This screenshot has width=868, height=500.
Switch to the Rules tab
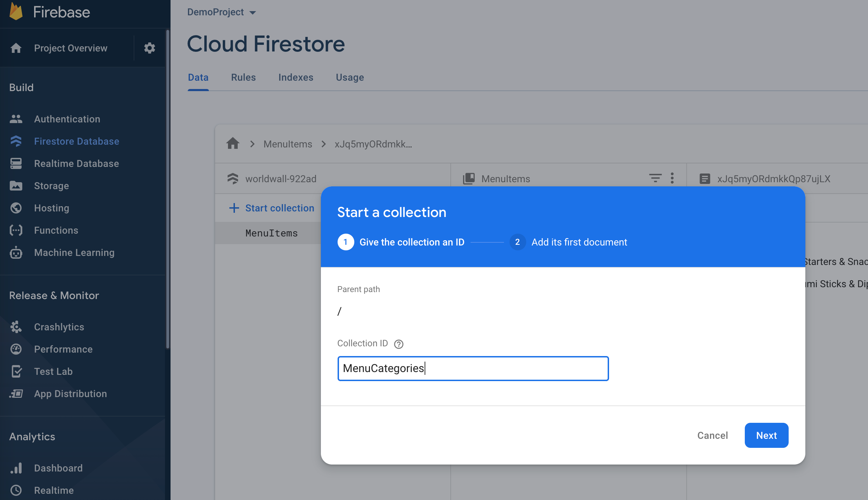point(243,77)
